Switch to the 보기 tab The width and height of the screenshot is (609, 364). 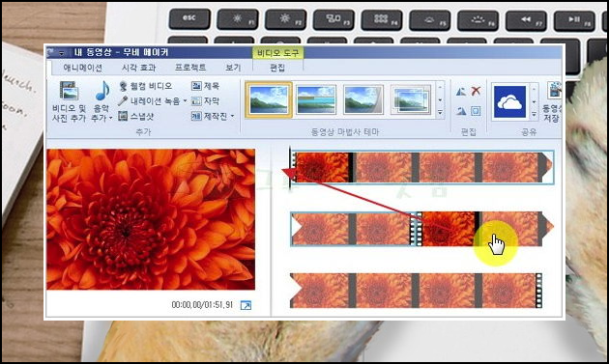click(x=233, y=68)
